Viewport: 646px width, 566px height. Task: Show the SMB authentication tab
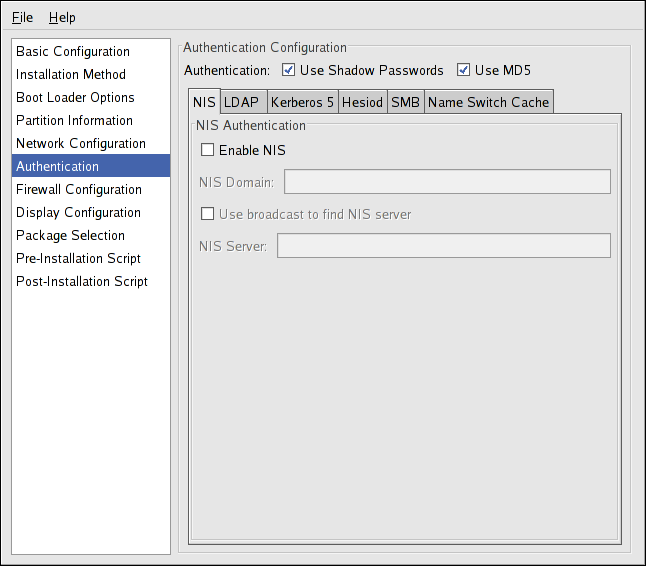click(405, 102)
